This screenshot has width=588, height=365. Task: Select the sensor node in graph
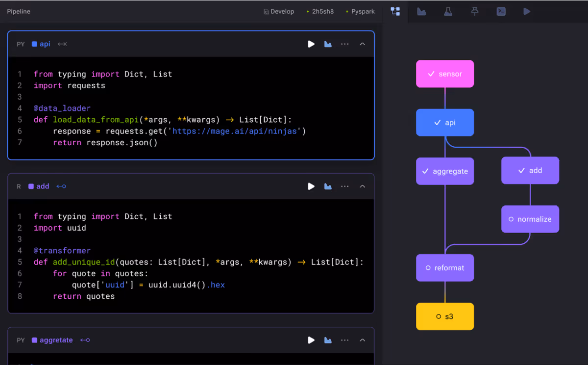coord(445,74)
